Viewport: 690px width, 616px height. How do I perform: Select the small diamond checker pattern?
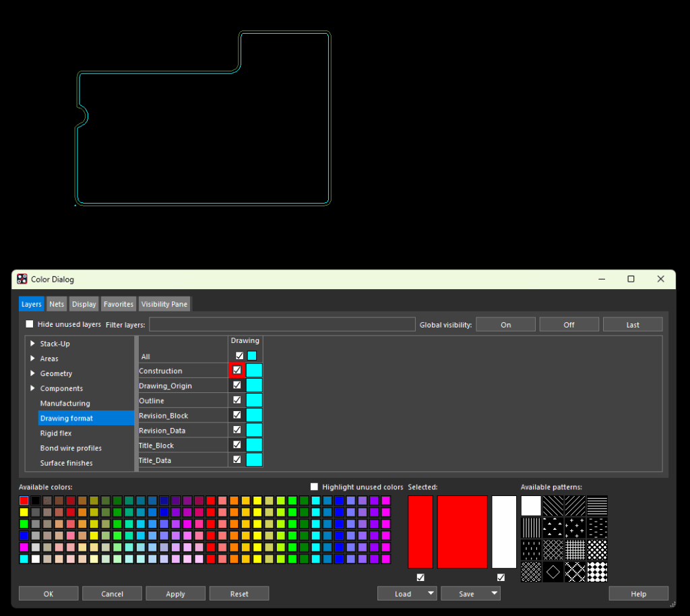[x=597, y=549]
